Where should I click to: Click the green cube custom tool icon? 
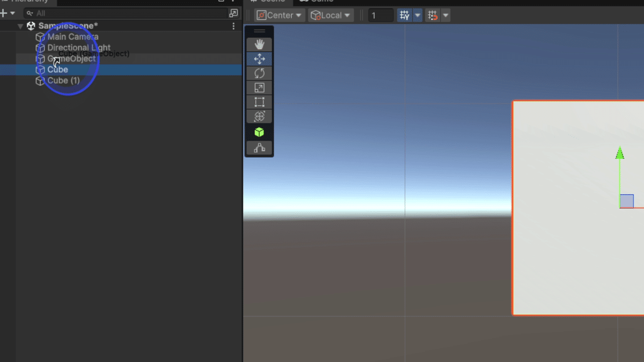click(x=259, y=132)
